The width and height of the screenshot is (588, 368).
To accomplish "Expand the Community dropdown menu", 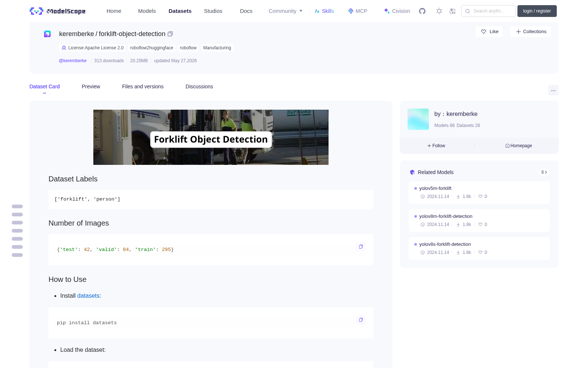I will [x=286, y=11].
